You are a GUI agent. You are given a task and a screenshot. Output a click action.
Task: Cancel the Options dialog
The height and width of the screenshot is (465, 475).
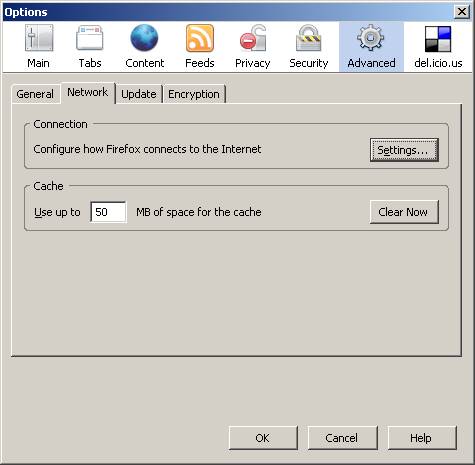coord(342,438)
